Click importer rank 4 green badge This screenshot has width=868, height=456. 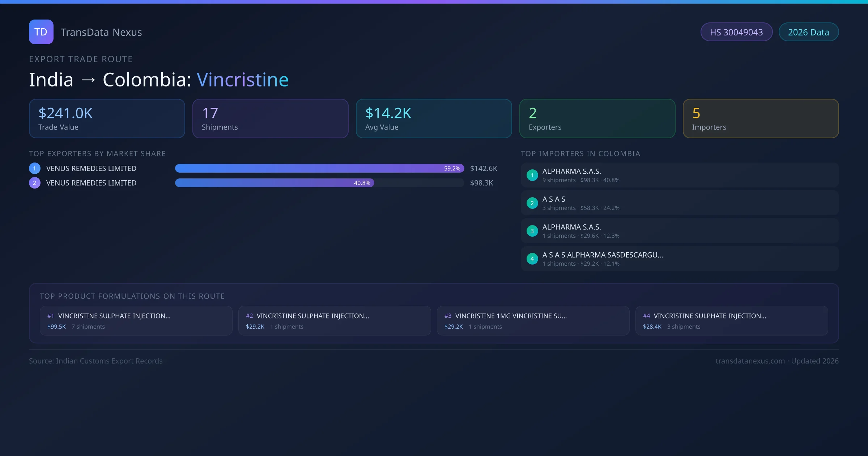[532, 259]
